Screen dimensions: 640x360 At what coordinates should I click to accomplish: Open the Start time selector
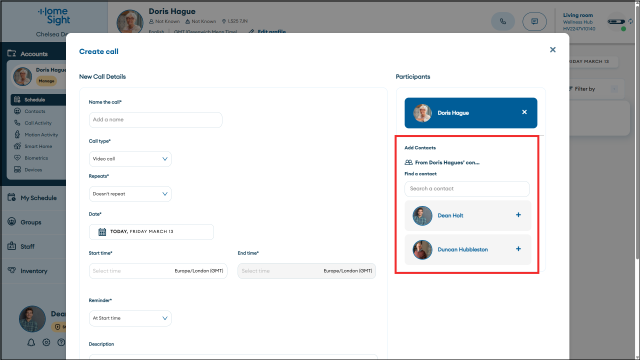coord(158,271)
